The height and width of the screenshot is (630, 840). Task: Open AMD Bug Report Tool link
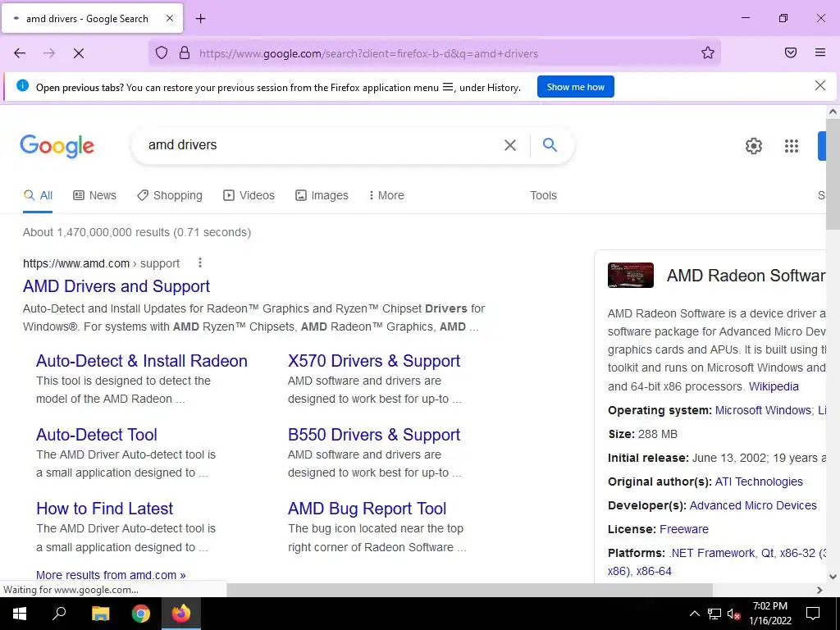click(x=367, y=509)
